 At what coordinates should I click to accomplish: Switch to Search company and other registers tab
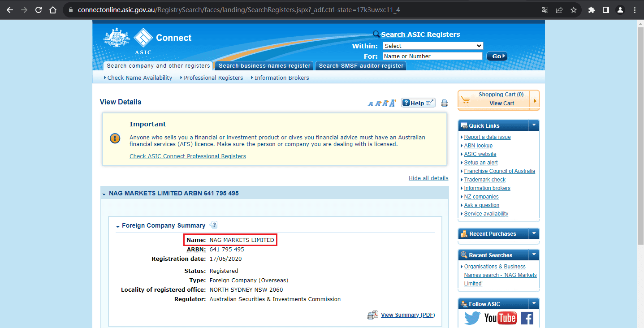coord(158,66)
